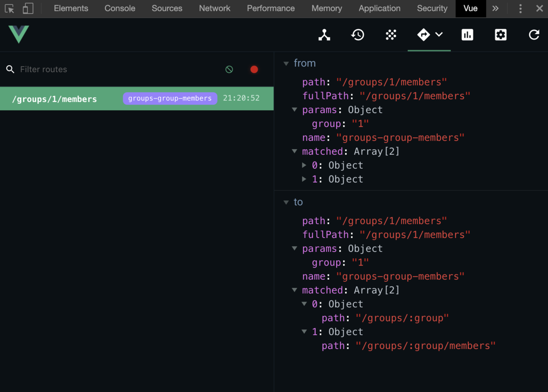Screen dimensions: 548x392
Task: Open the routing dropdown chevron
Action: (439, 35)
